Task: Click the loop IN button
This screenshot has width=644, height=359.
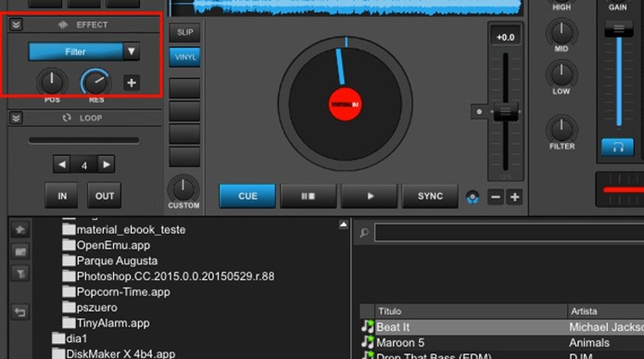Action: (62, 196)
